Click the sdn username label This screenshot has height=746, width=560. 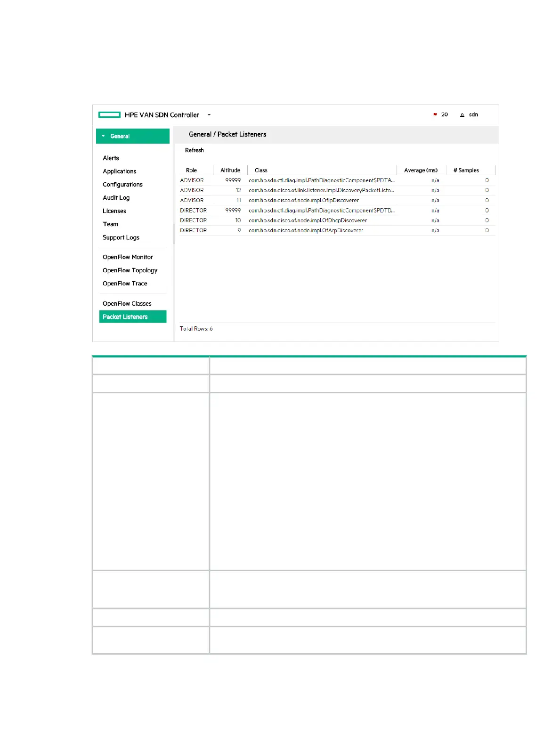[x=473, y=115]
